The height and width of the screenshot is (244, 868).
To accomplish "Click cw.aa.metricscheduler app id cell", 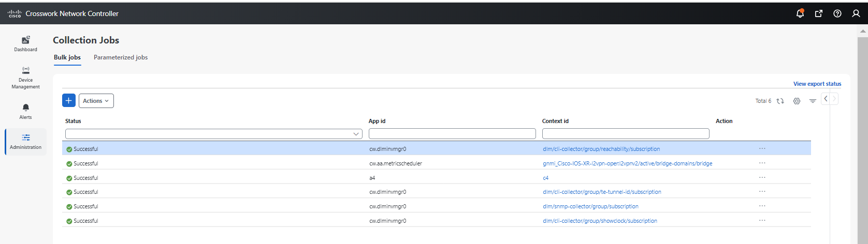I will [x=396, y=163].
